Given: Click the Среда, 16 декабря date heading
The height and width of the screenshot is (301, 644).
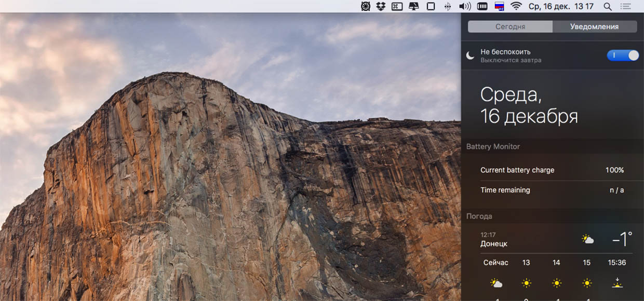Looking at the screenshot, I should 529,105.
